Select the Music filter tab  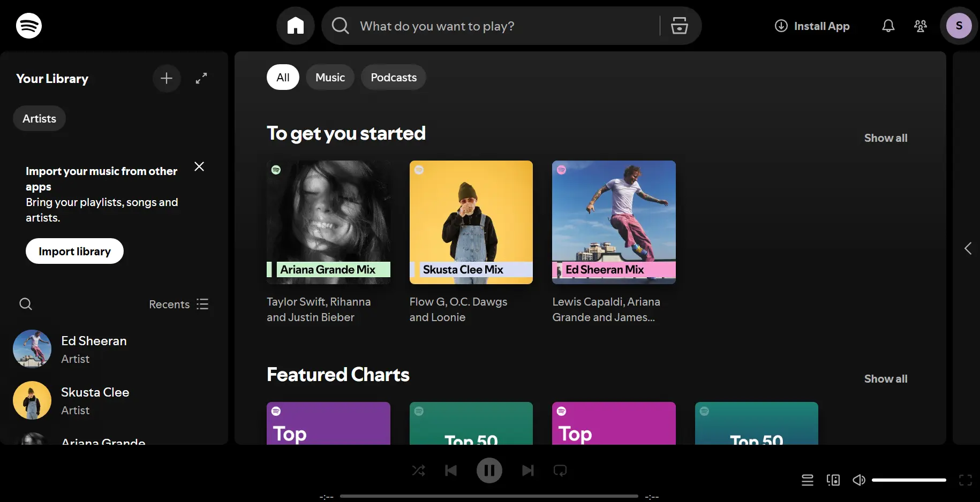tap(330, 77)
